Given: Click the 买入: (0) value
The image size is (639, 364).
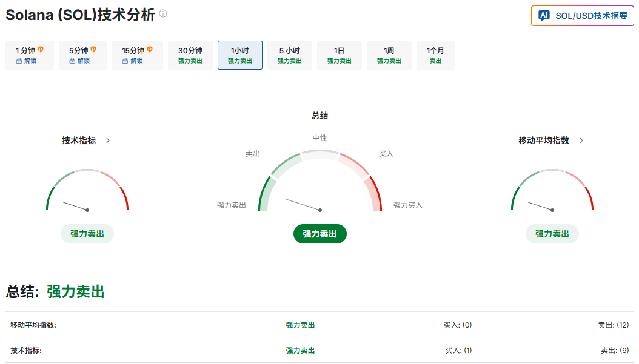Looking at the screenshot, I should [x=458, y=325].
